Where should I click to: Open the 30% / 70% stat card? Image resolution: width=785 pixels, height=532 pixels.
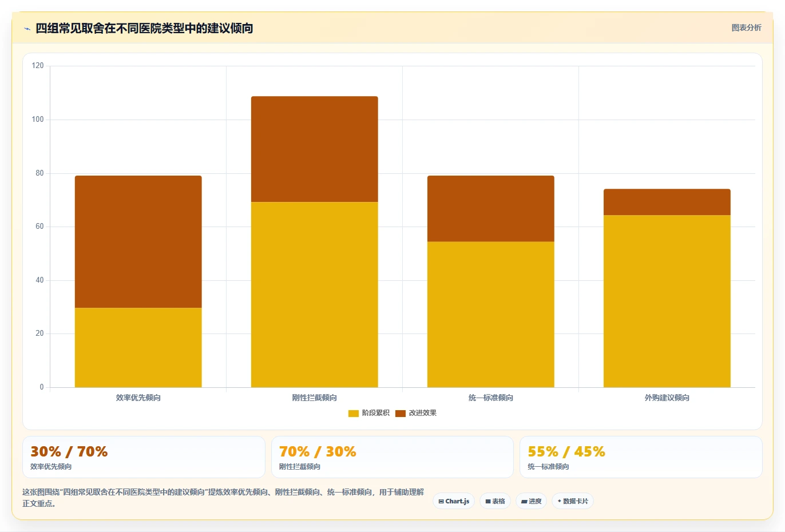pos(144,457)
